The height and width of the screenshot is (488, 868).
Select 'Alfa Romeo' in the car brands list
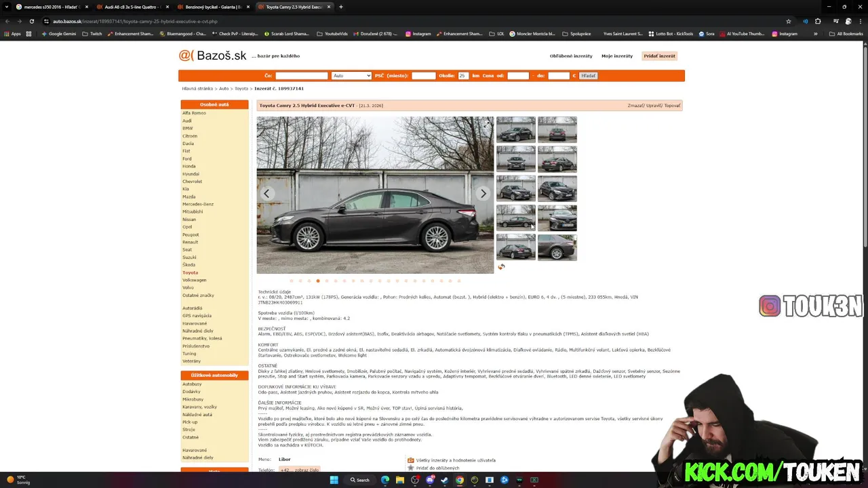[x=194, y=113]
